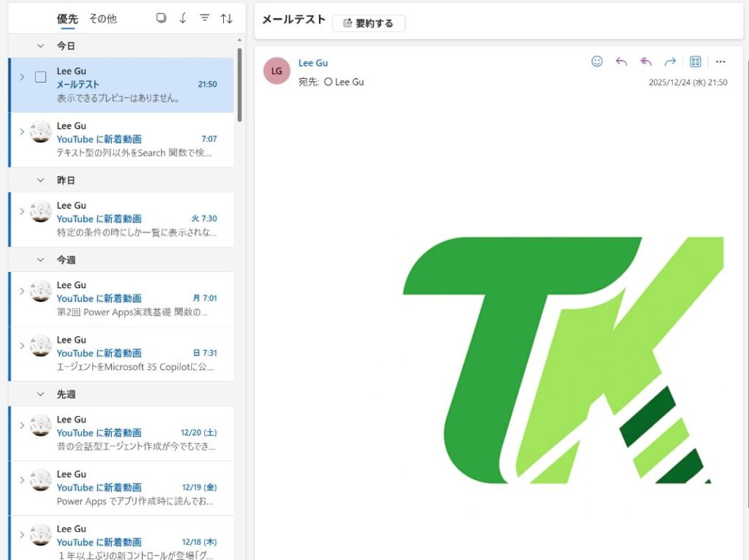Screen dimensions: 749x560
Task: Expand the メールテスト conversation chevron
Action: pyautogui.click(x=22, y=77)
